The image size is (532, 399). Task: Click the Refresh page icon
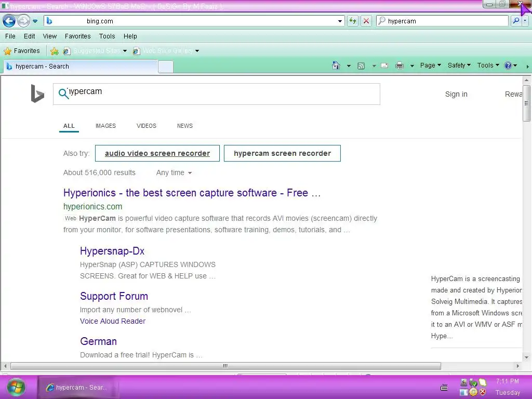pos(353,21)
